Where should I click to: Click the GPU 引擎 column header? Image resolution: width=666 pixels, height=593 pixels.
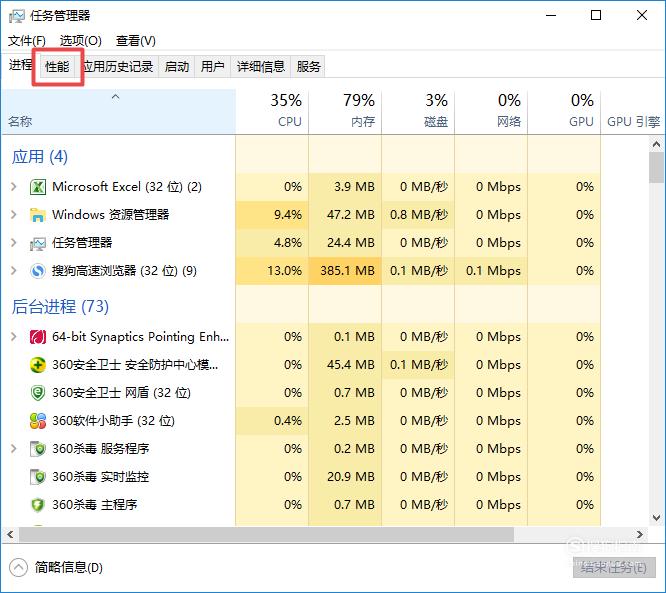(633, 112)
